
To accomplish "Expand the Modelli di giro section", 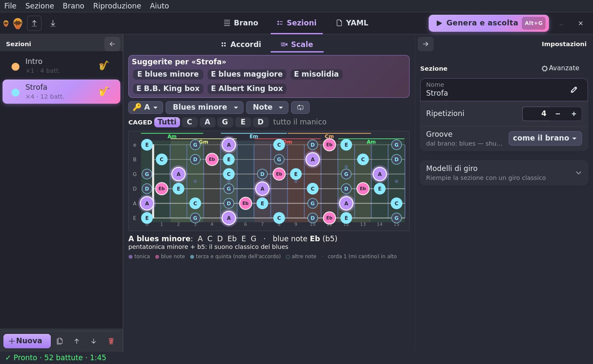I will (x=504, y=173).
